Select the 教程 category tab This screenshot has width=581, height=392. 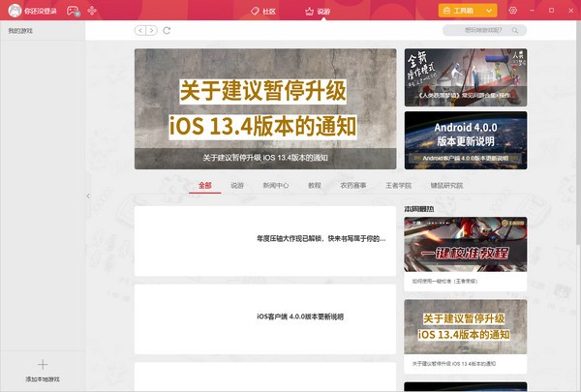[x=314, y=185]
